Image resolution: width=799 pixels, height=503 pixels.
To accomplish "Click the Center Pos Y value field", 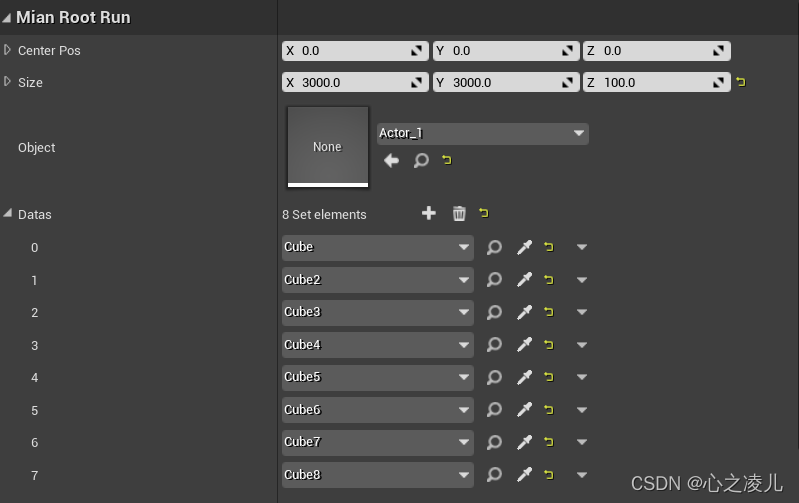I will tap(506, 51).
